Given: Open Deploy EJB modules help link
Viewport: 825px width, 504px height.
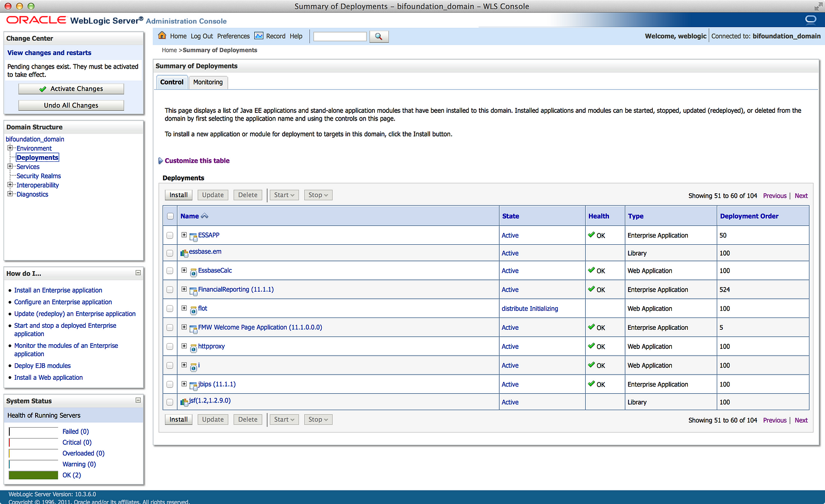Looking at the screenshot, I should [42, 366].
